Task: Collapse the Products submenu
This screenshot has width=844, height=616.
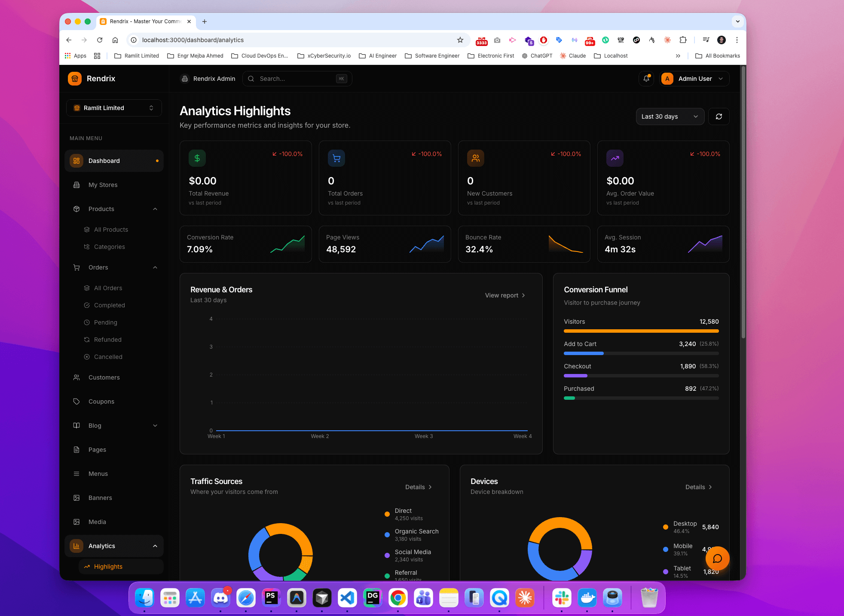Action: tap(155, 209)
